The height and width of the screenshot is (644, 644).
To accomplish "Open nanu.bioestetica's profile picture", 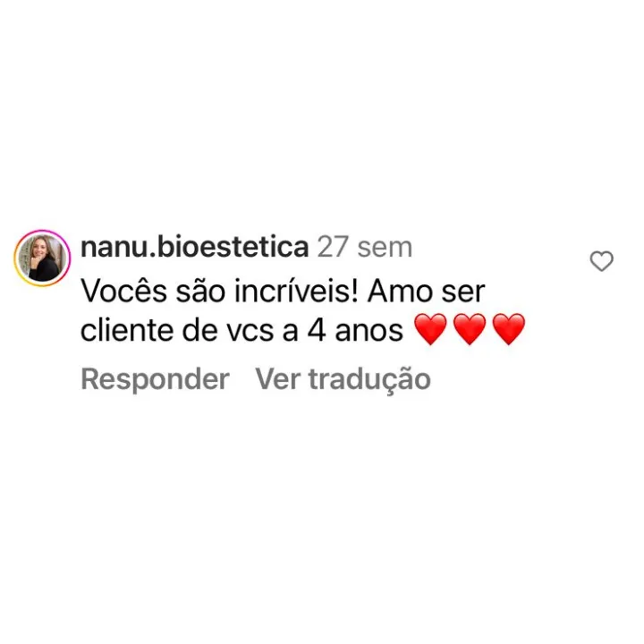I will click(42, 258).
